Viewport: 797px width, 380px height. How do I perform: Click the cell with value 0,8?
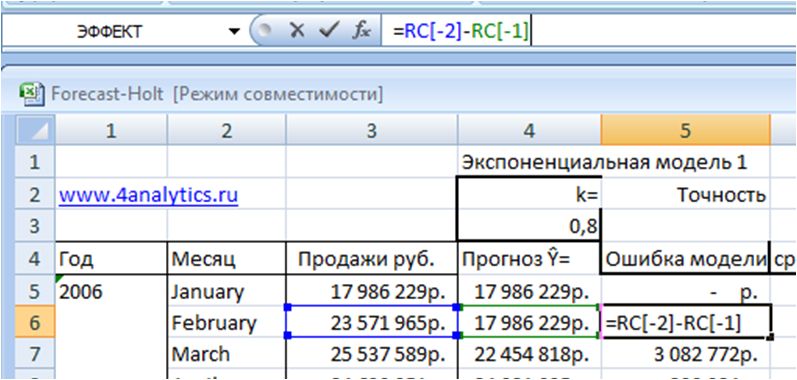(x=529, y=226)
